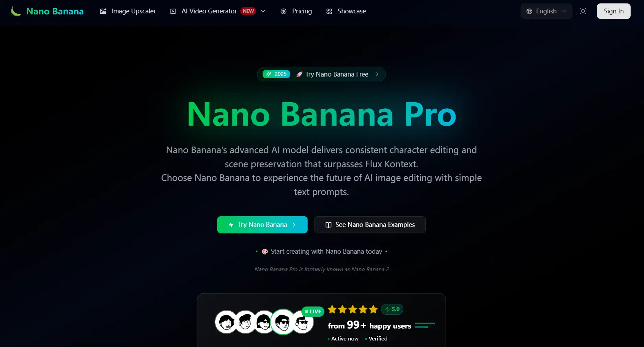Open the Pricing menu item
The width and height of the screenshot is (644, 347).
click(x=296, y=11)
